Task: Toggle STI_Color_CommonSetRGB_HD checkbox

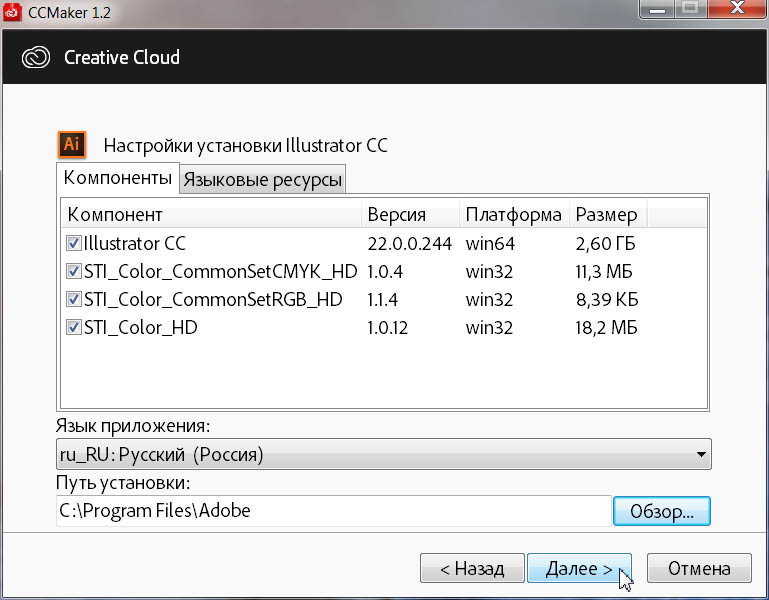Action: [x=74, y=299]
